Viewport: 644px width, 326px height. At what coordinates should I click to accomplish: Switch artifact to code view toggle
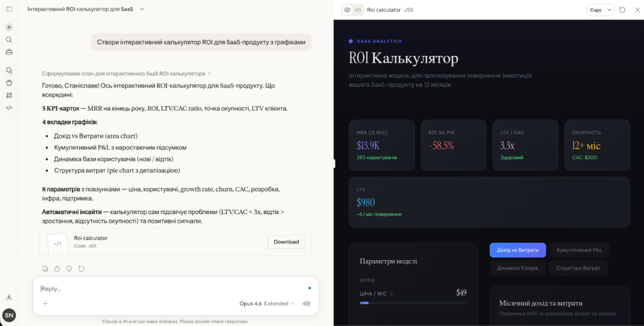click(358, 10)
